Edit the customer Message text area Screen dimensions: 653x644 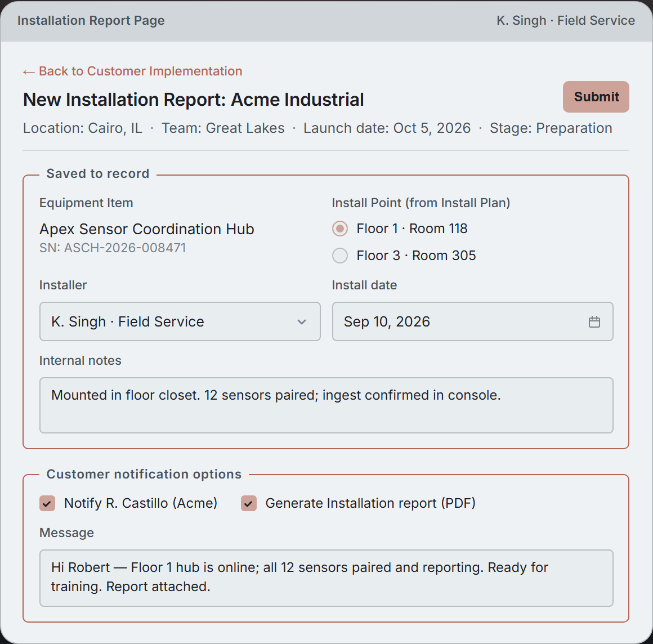(326, 578)
